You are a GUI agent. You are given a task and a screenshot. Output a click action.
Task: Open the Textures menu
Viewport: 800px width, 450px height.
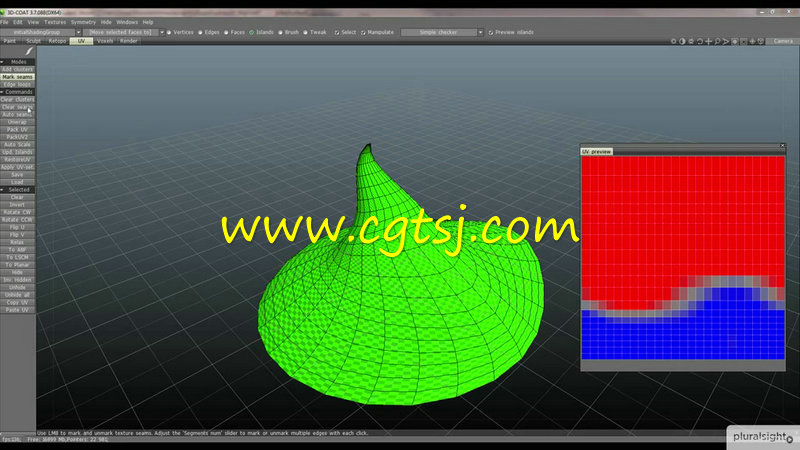55,22
